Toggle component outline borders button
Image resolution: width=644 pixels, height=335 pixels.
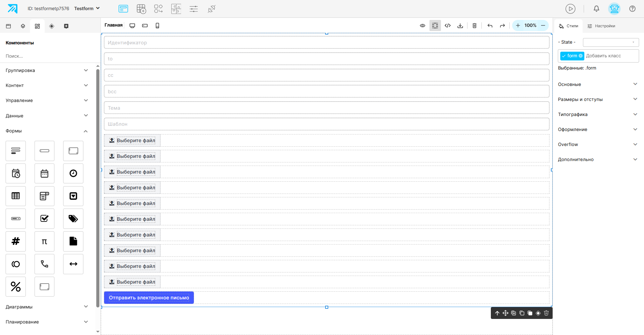point(435,26)
